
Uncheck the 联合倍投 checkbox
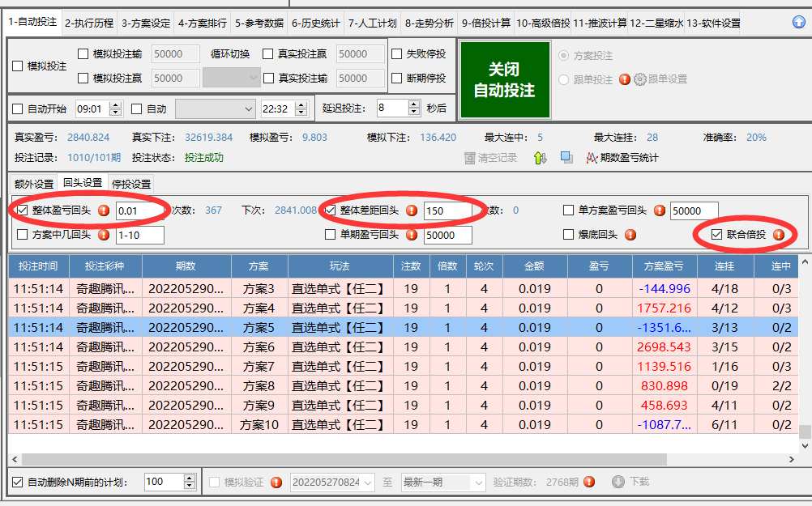coord(716,235)
